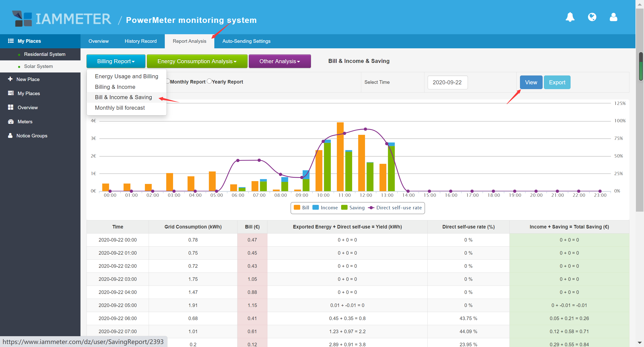
Task: Export the report data
Action: [557, 82]
